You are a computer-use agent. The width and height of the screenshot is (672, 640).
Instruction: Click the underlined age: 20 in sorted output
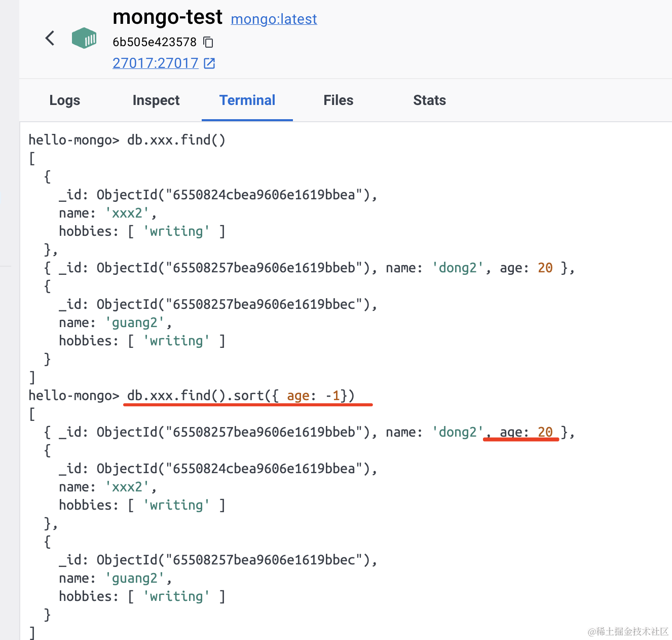[x=526, y=432]
